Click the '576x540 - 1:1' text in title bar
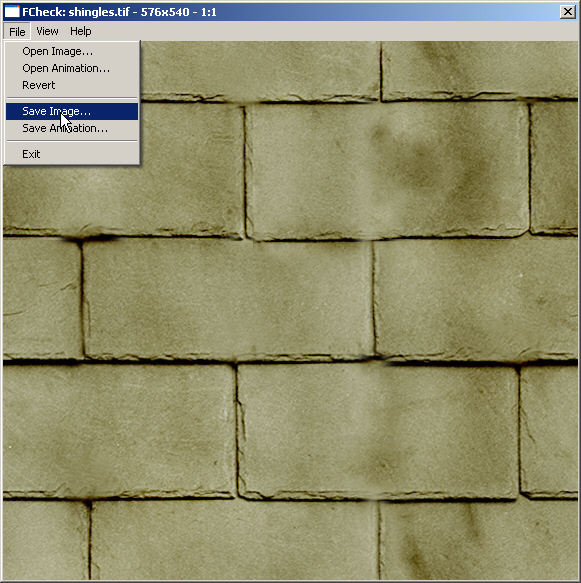Viewport: 581px width, 583px height. [178, 12]
